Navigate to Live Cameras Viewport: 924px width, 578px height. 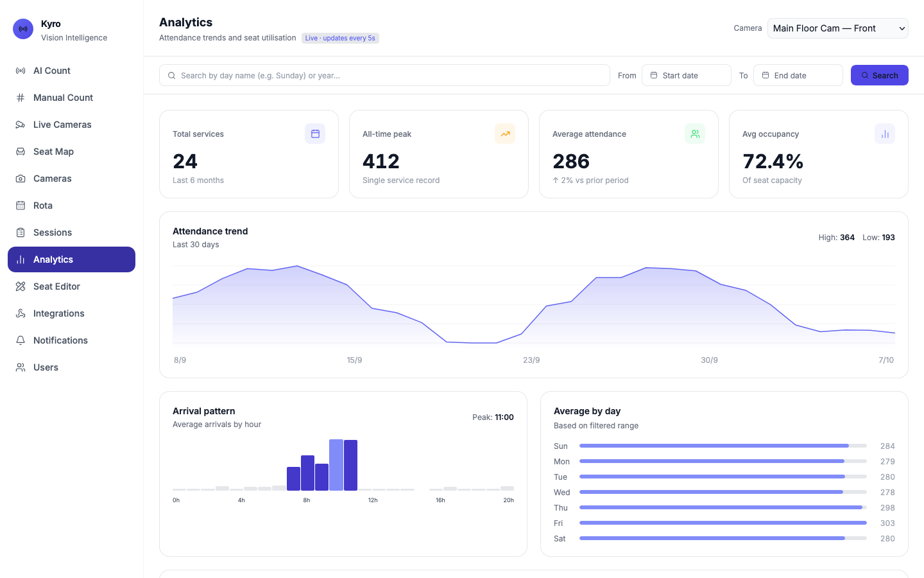click(71, 125)
